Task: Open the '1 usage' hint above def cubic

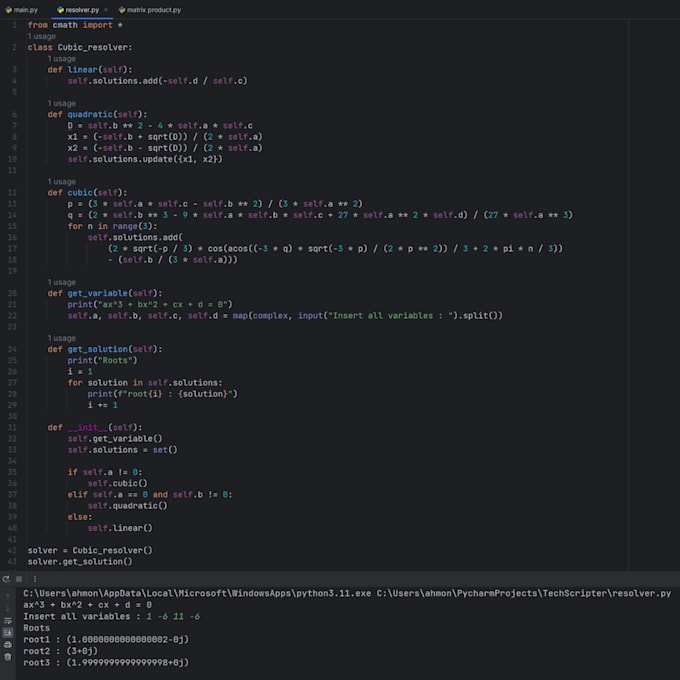Action: pos(62,181)
